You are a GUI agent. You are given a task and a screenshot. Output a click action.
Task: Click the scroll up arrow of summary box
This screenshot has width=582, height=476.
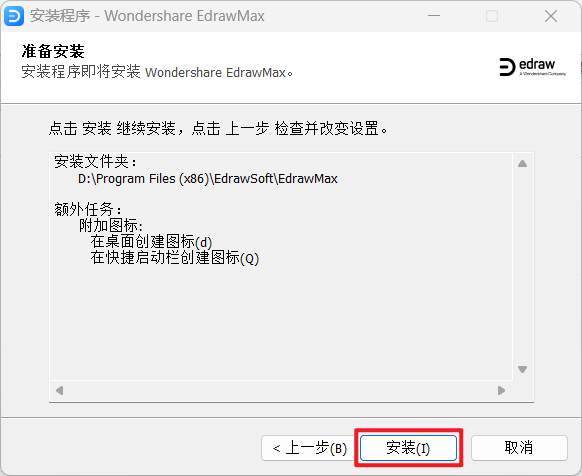(523, 163)
